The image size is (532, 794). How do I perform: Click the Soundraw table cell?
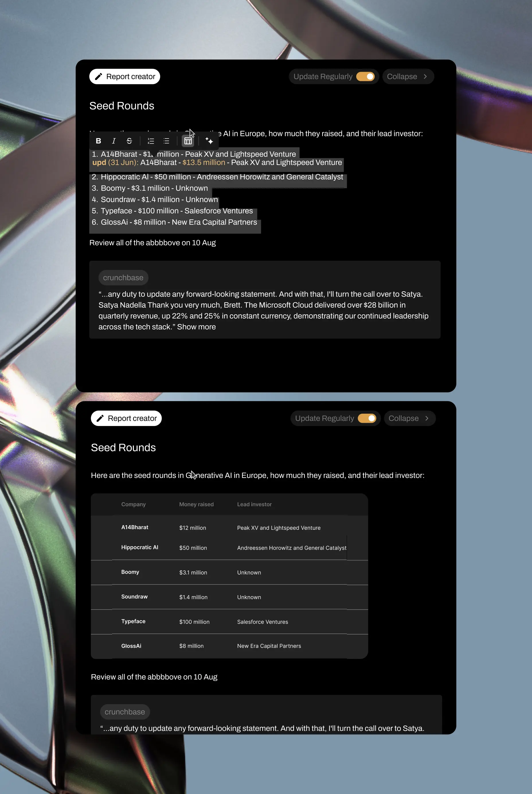pyautogui.click(x=134, y=597)
